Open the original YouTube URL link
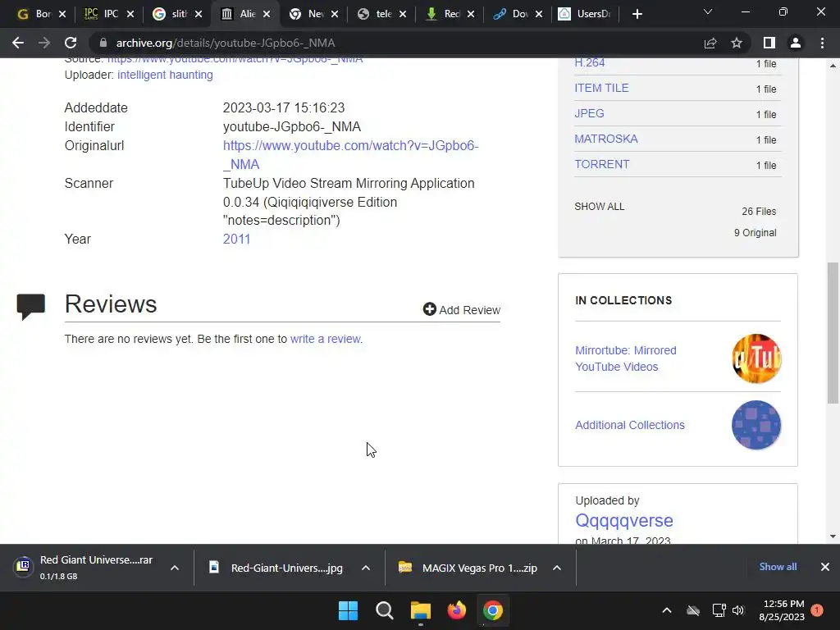 pyautogui.click(x=351, y=155)
